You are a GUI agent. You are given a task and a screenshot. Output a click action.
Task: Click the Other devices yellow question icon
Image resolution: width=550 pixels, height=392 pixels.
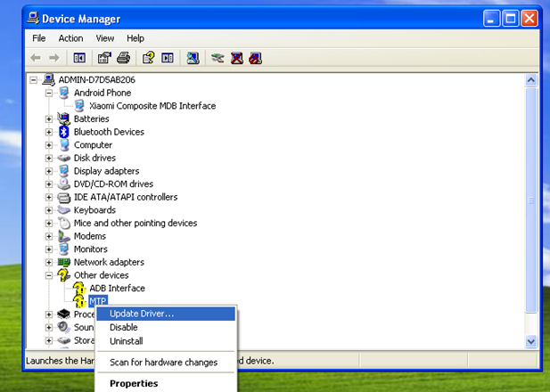click(x=64, y=275)
